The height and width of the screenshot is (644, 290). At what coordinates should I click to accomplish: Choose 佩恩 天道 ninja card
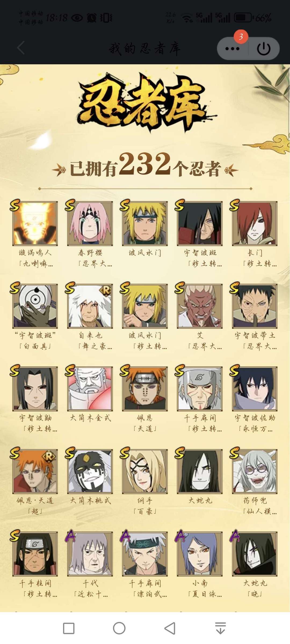[x=145, y=389]
